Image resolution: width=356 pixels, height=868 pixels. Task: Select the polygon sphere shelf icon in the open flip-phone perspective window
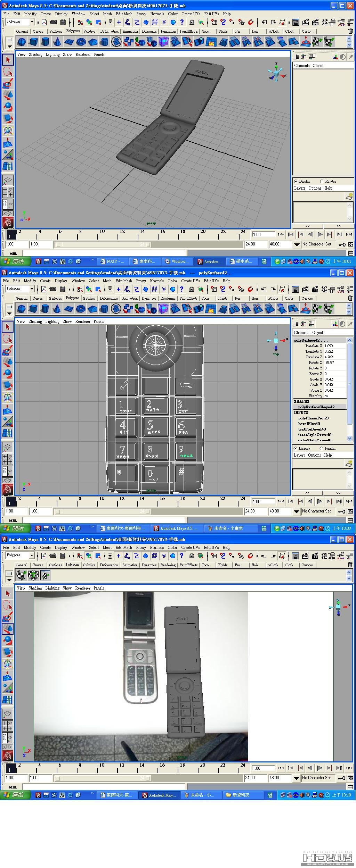point(22,42)
